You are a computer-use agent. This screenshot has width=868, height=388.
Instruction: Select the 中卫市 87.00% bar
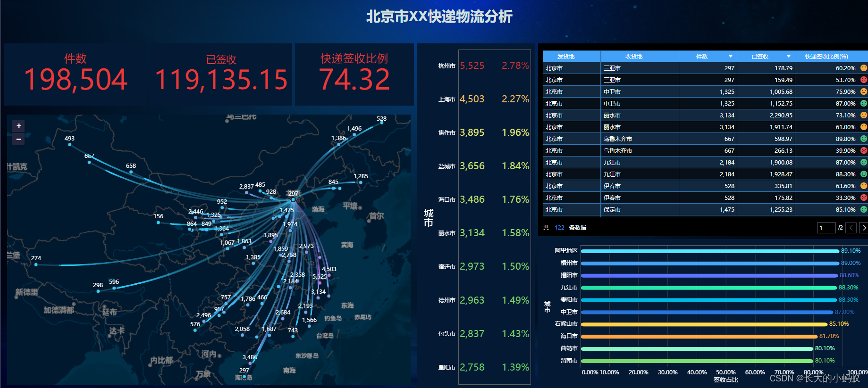(x=707, y=312)
